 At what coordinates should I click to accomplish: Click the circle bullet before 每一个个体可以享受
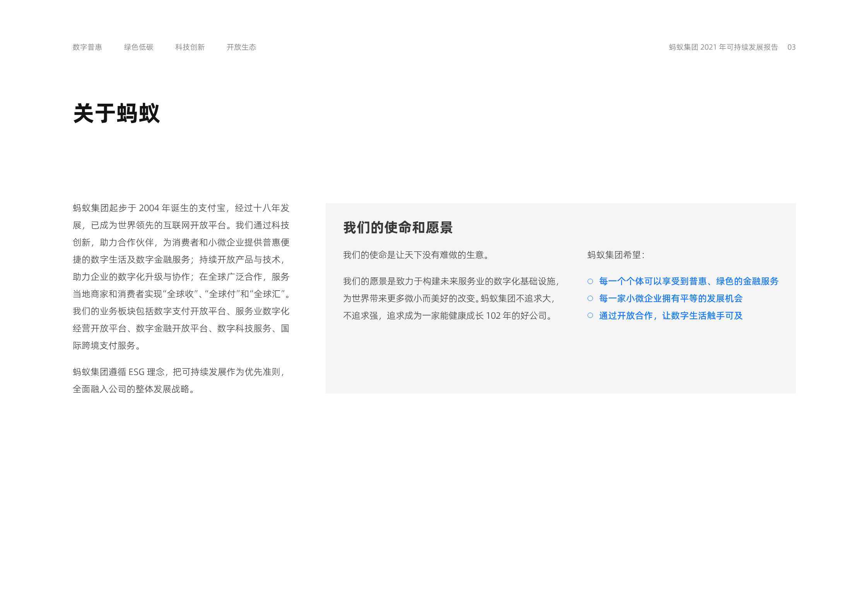590,281
